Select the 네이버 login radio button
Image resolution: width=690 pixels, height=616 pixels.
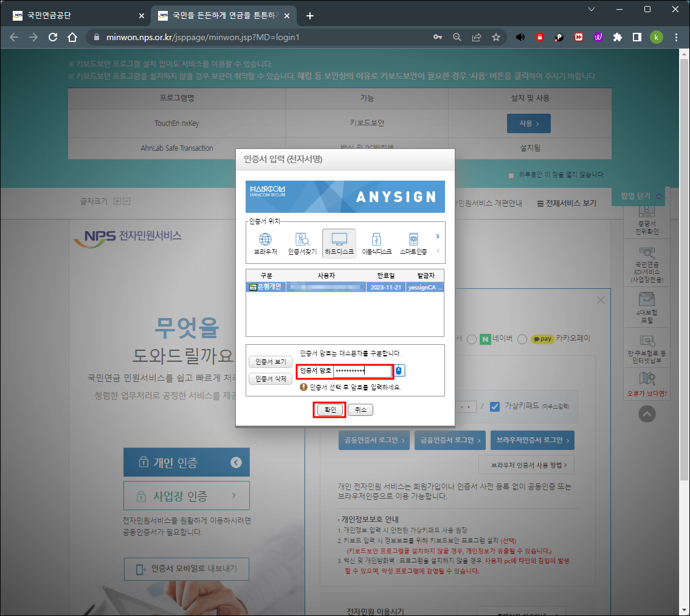(471, 339)
